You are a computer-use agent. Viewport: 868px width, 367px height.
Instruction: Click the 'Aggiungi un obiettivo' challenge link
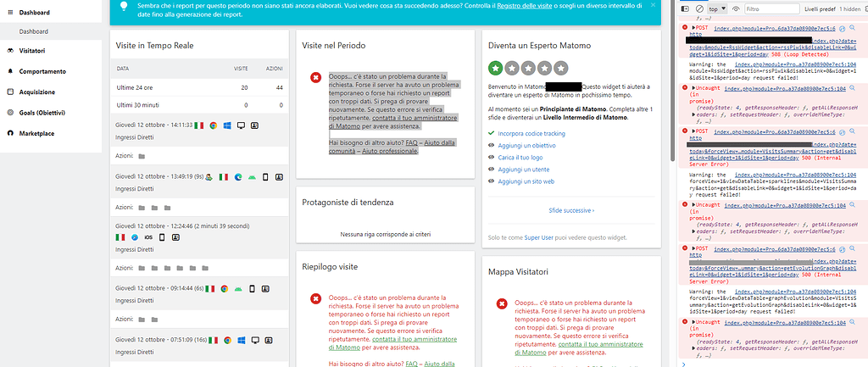click(x=526, y=146)
